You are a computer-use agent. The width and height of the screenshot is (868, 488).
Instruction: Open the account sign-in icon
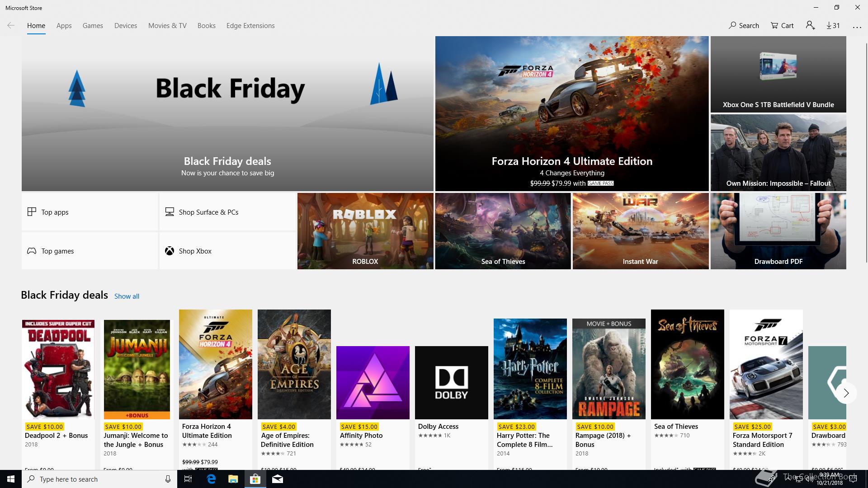click(810, 25)
